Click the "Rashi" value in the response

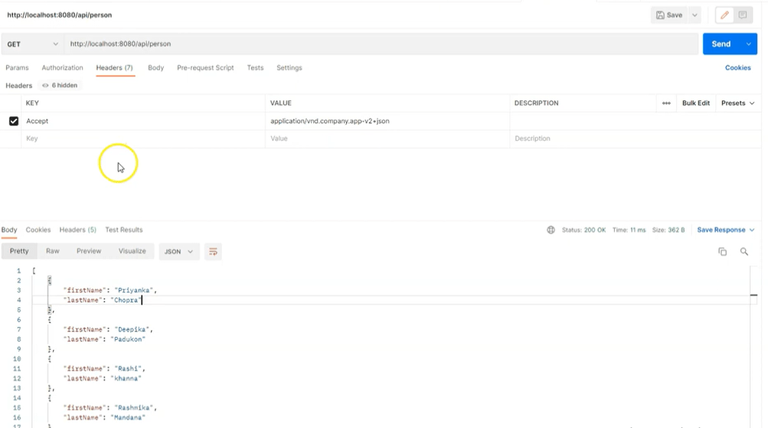point(128,369)
